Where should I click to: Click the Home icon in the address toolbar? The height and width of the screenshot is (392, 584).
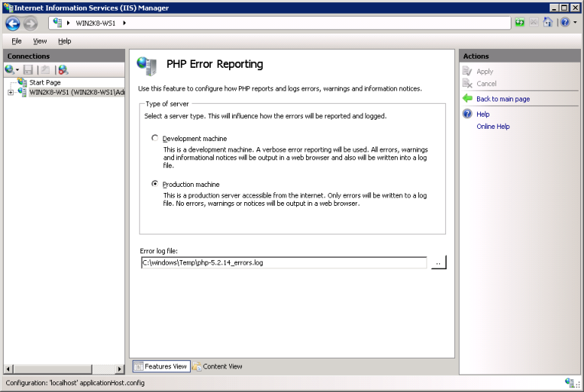(547, 23)
